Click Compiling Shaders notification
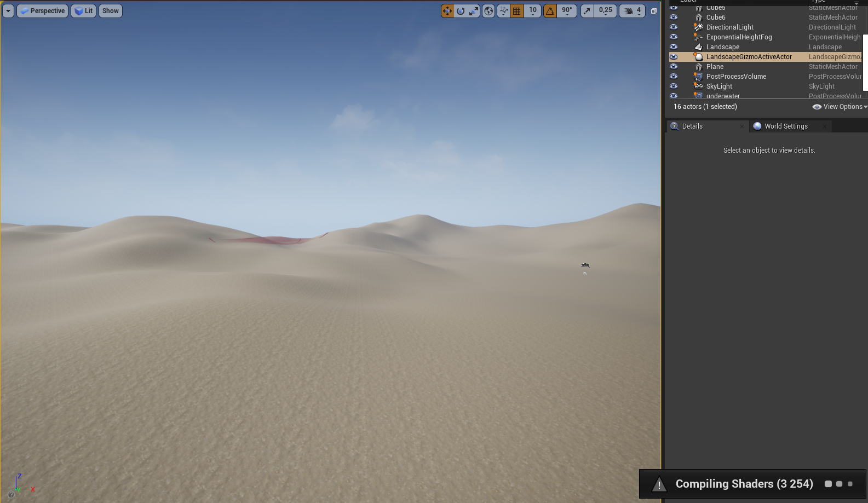 754,484
